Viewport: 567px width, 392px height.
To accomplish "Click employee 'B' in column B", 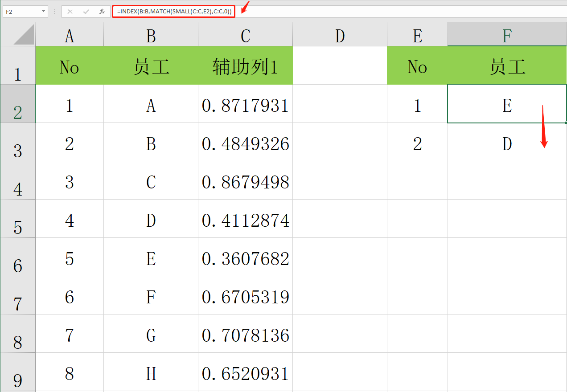I will 151,142.
